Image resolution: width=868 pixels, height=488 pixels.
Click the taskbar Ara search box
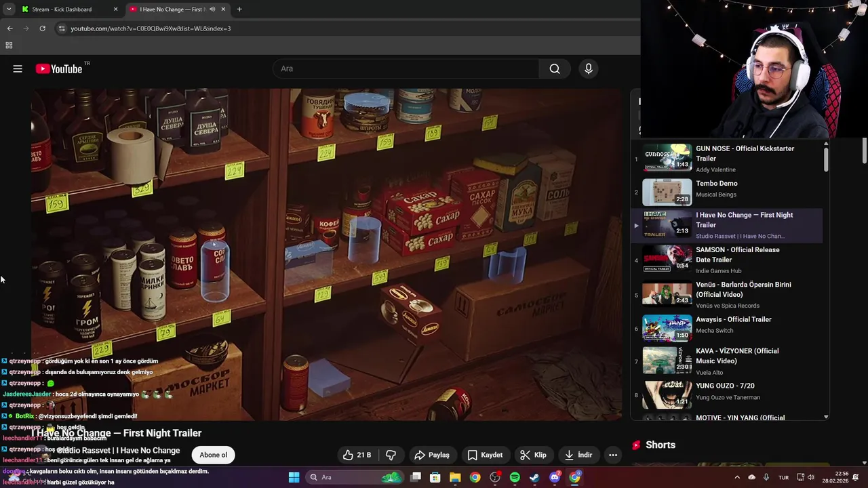coord(354,477)
